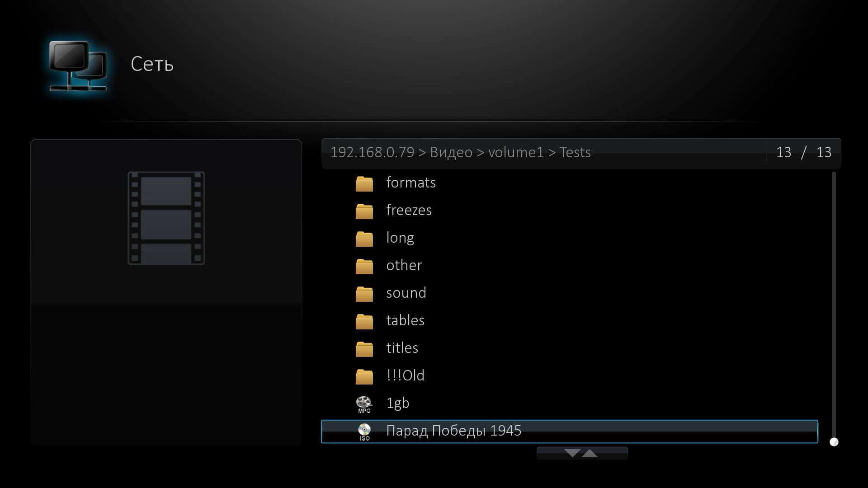868x488 pixels.
Task: Click the ISO disc icon
Action: [x=364, y=432]
